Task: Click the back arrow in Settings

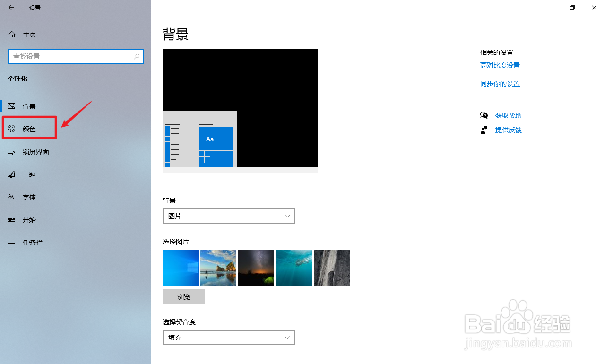Action: [x=11, y=8]
